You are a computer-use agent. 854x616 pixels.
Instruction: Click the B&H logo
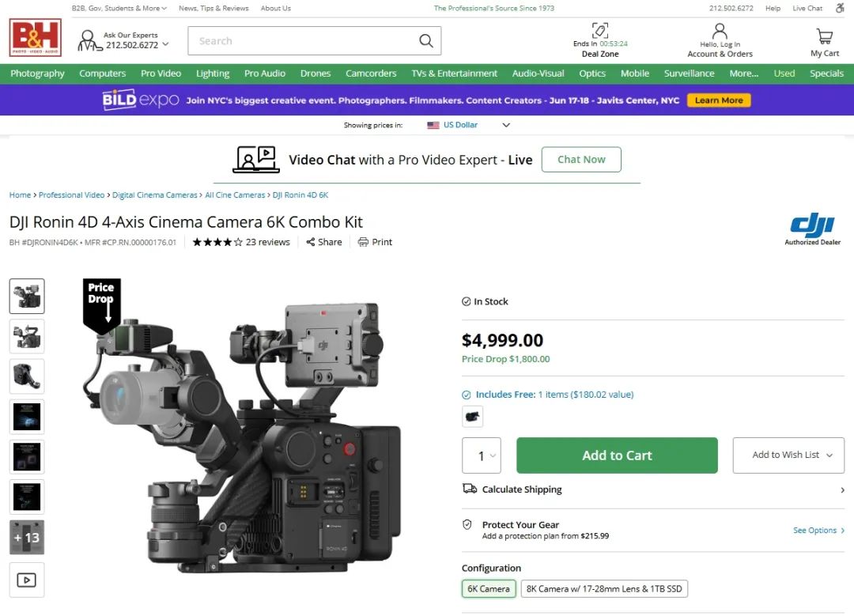click(x=36, y=38)
